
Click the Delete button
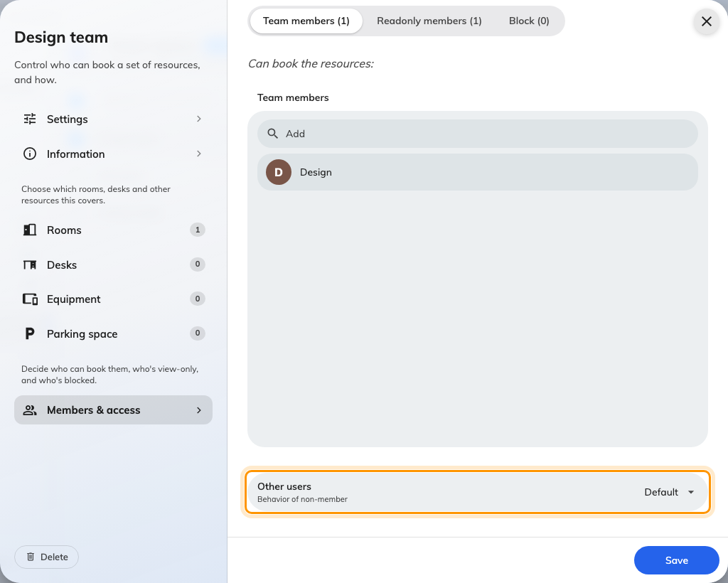(46, 557)
